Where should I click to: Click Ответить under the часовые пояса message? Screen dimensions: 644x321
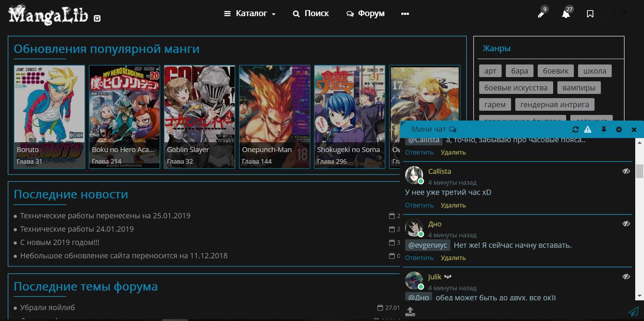tap(419, 152)
